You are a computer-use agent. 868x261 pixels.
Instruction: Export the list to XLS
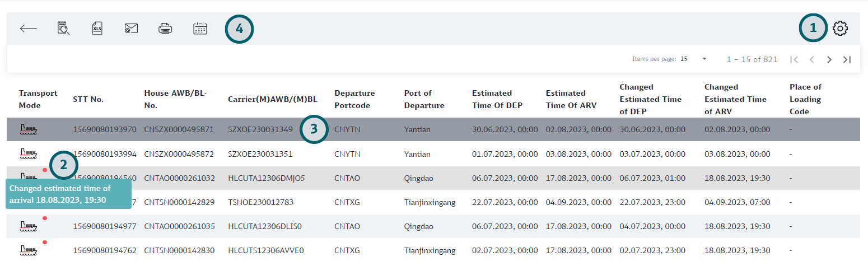pos(97,29)
